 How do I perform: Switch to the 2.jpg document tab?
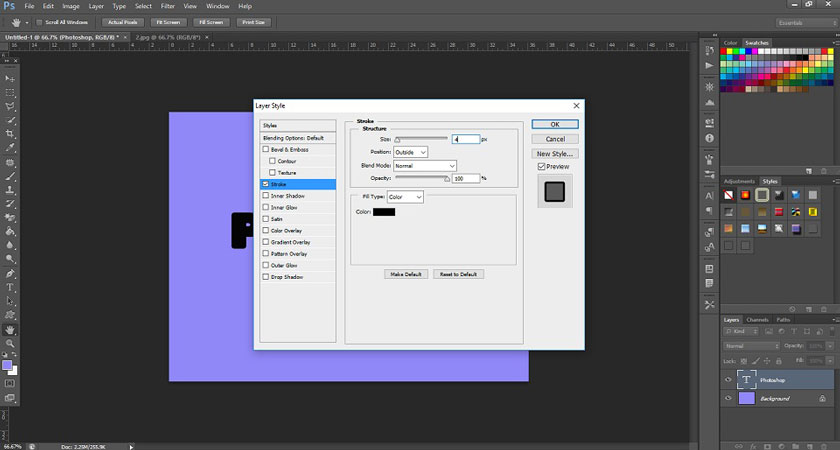(168, 38)
